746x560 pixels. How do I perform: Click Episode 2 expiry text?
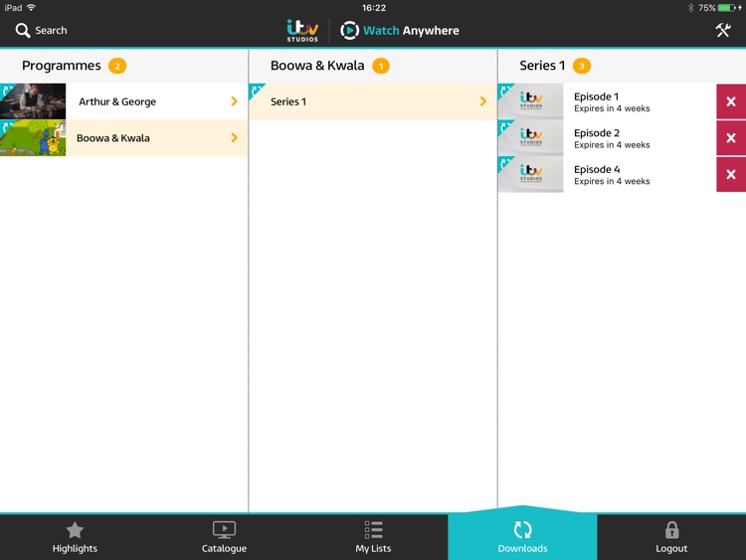click(x=612, y=145)
